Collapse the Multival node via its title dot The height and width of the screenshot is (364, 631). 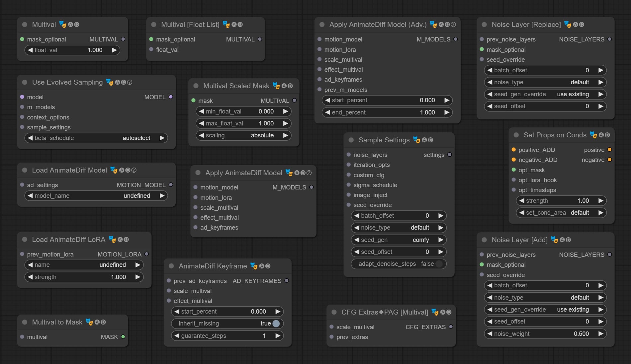pyautogui.click(x=25, y=25)
